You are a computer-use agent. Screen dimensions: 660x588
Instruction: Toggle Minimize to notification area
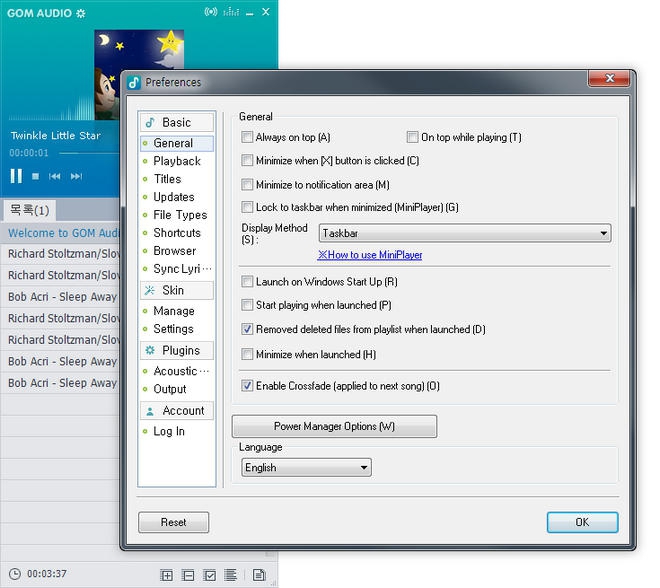coord(247,185)
